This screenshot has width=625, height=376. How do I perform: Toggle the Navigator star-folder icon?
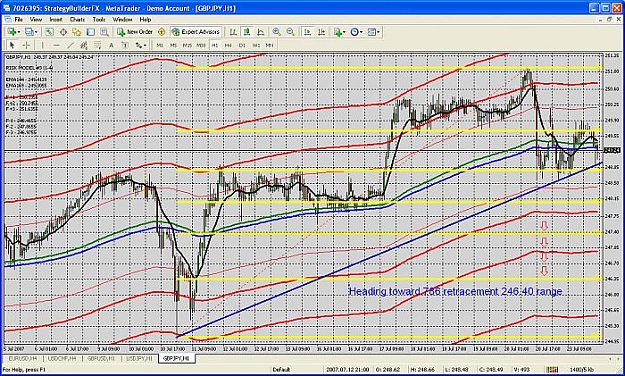pos(77,32)
